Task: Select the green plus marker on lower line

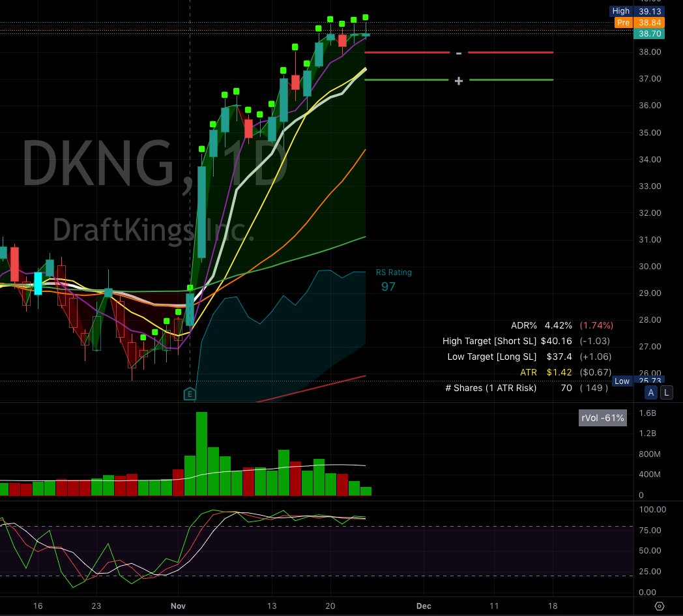Action: [x=459, y=81]
